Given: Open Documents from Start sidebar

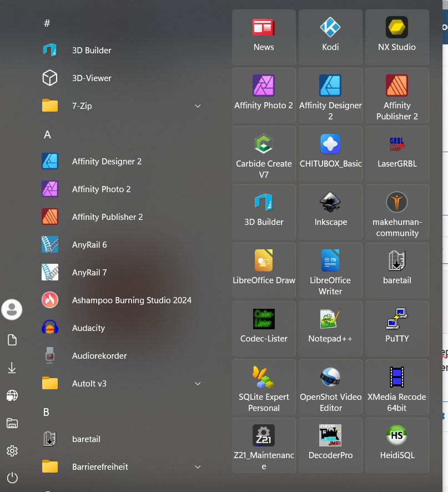Looking at the screenshot, I should (12, 340).
